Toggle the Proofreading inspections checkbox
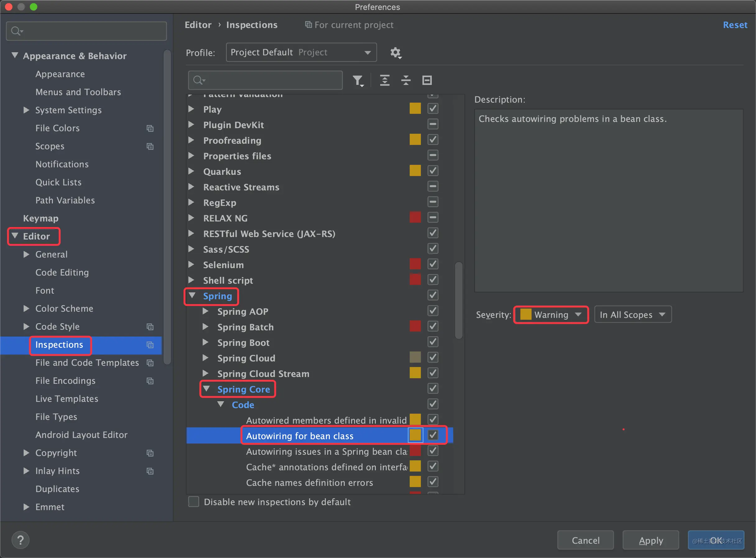This screenshot has width=756, height=558. (x=433, y=140)
